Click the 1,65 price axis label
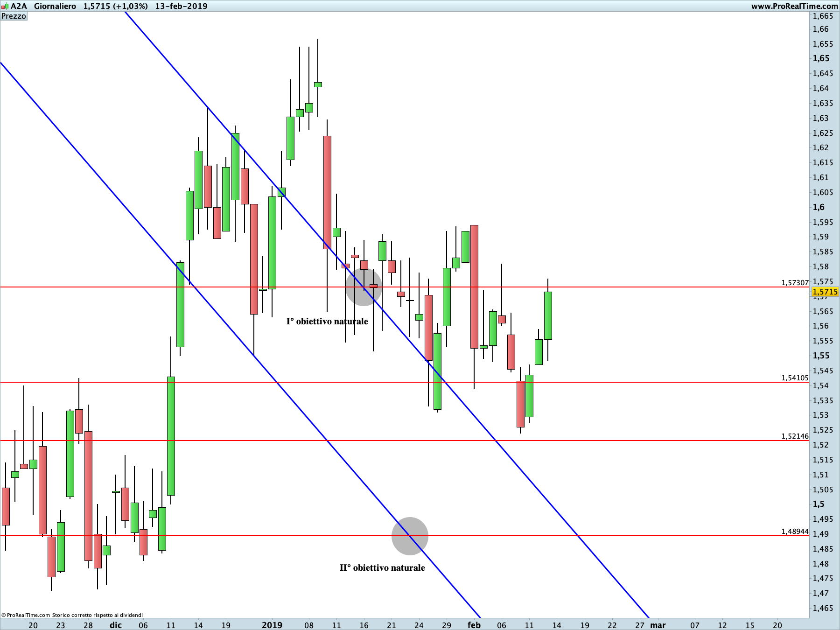 pyautogui.click(x=821, y=58)
